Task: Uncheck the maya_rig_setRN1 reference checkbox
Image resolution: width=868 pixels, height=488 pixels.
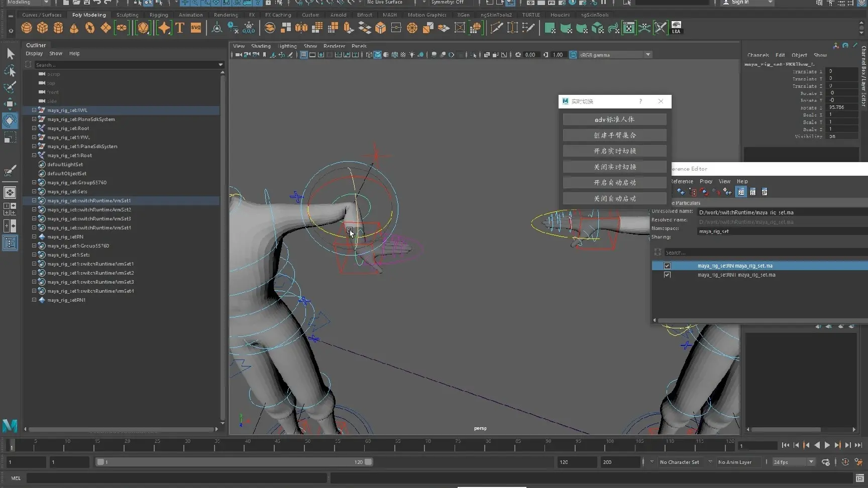Action: click(667, 275)
